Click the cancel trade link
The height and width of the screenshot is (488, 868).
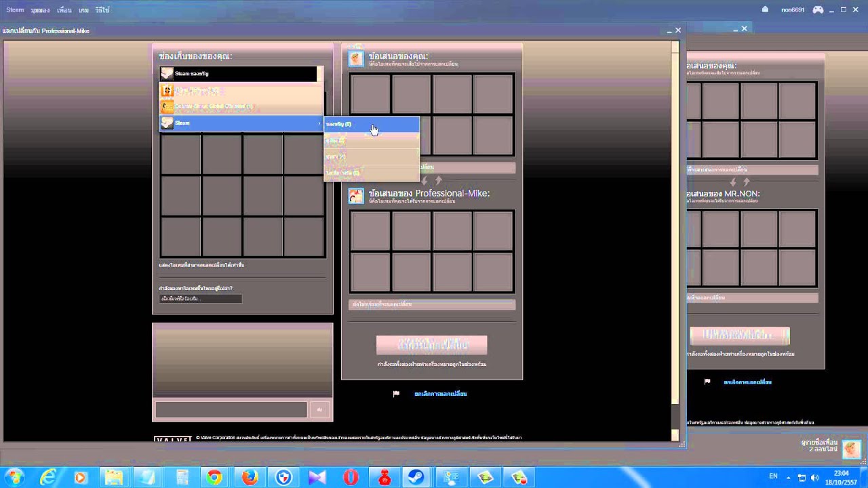(x=441, y=394)
